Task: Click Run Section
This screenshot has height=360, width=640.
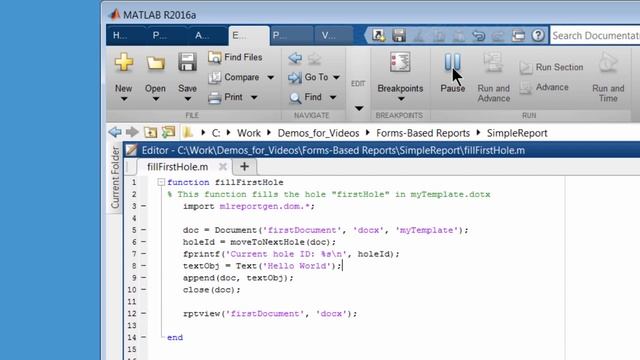Action: click(x=551, y=67)
